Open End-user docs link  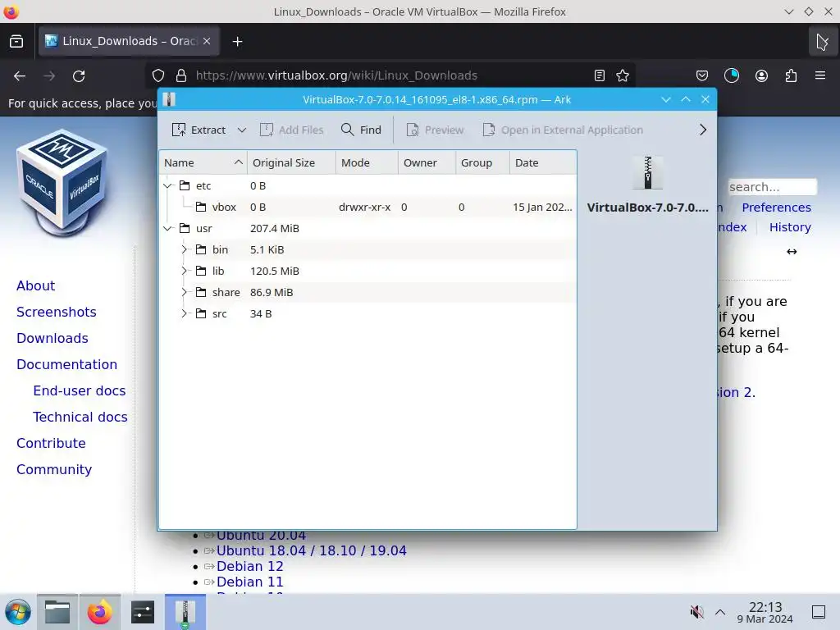(x=80, y=390)
